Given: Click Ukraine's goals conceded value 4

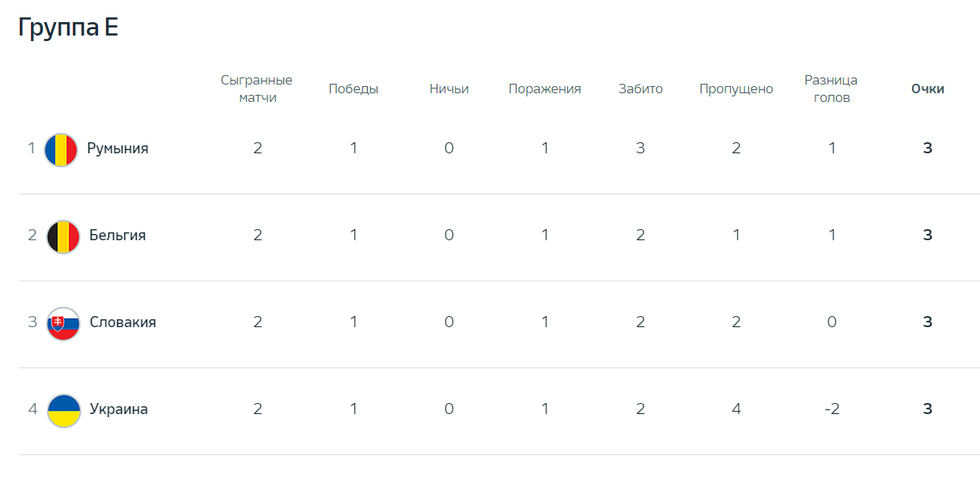Looking at the screenshot, I should click(x=736, y=409).
